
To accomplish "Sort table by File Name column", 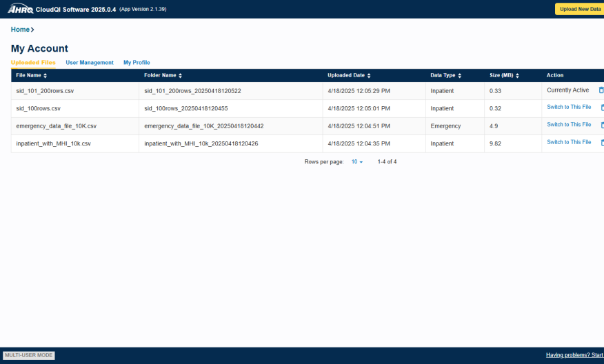I will point(31,75).
